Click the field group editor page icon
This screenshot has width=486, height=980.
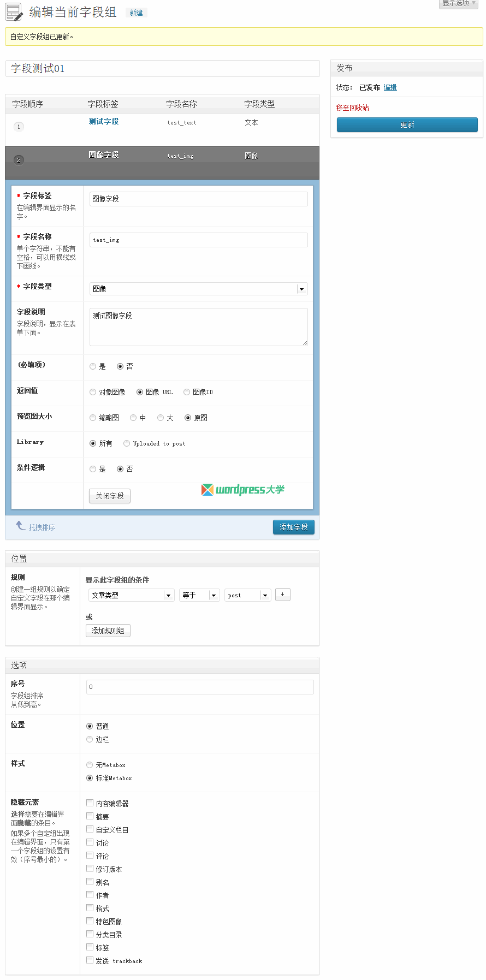click(x=14, y=12)
